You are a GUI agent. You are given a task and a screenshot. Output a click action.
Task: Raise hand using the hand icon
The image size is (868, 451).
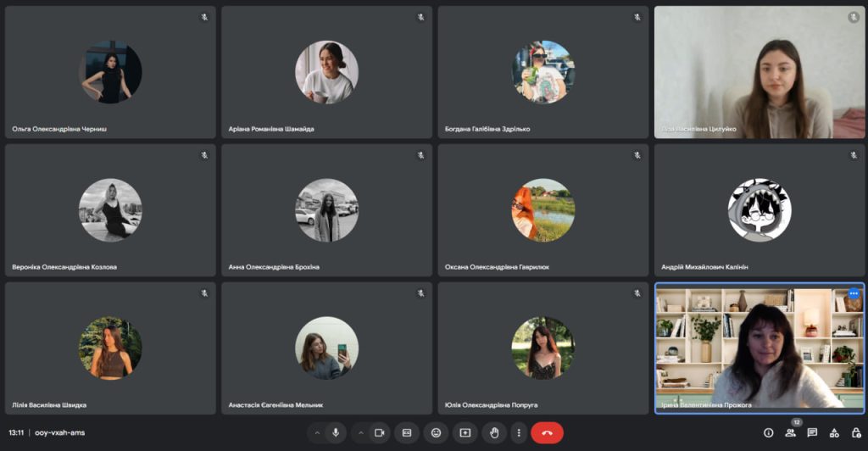(x=493, y=432)
